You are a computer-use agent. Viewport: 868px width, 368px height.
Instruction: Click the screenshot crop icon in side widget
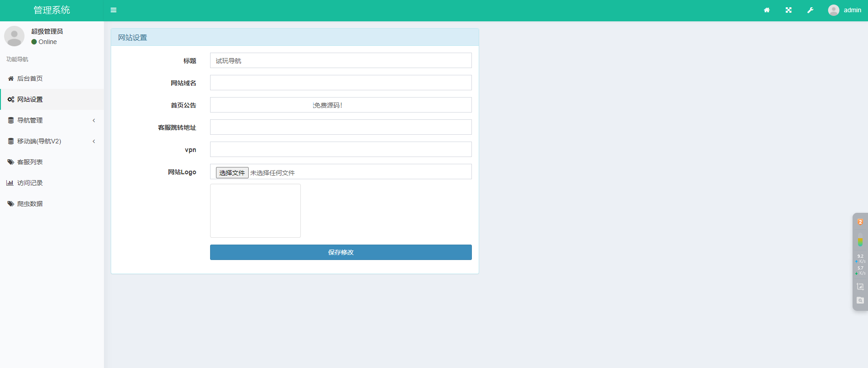tap(860, 286)
